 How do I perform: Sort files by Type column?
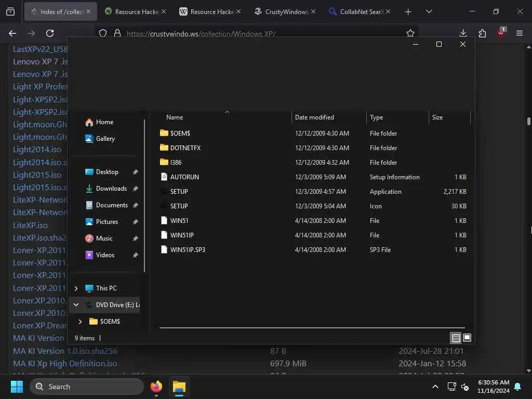376,117
